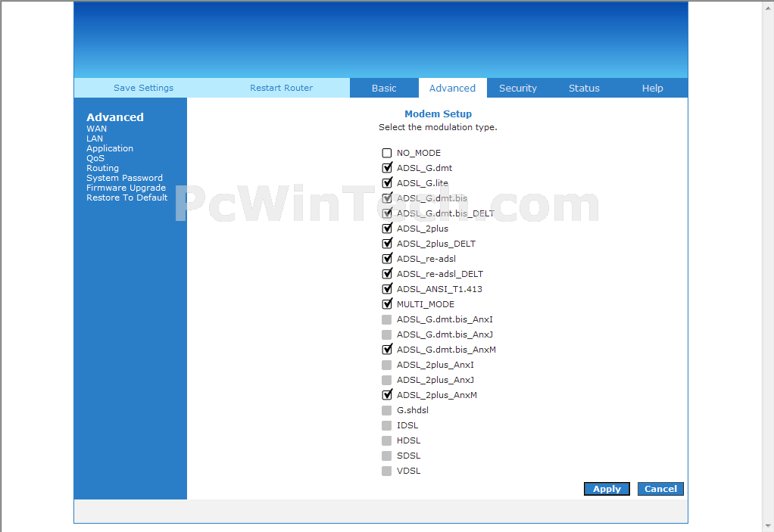Open the Basic tab
774x532 pixels.
click(x=384, y=88)
